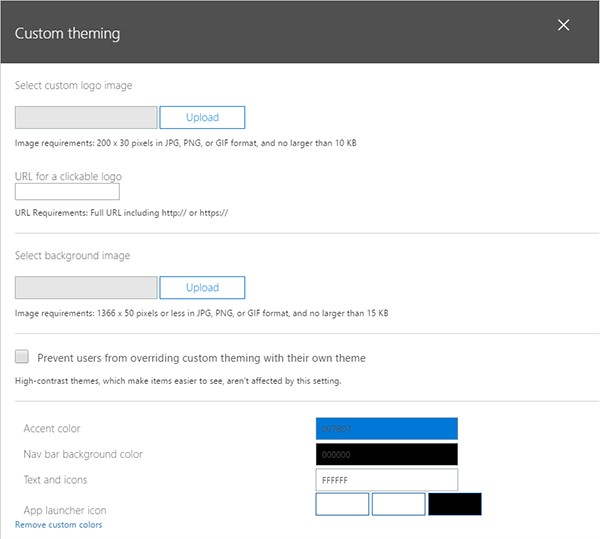Screen dimensions: 600x539
Task: Close the Custom theming panel
Action: point(563,25)
